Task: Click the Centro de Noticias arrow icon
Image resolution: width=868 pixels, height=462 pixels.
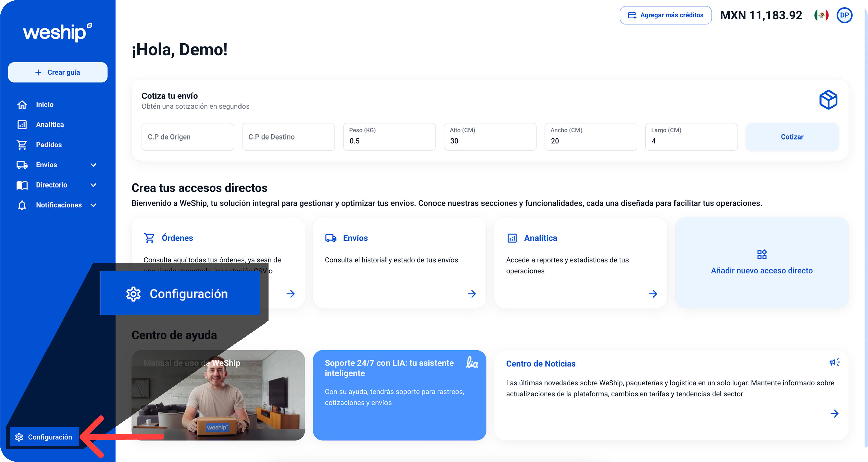Action: pos(834,413)
